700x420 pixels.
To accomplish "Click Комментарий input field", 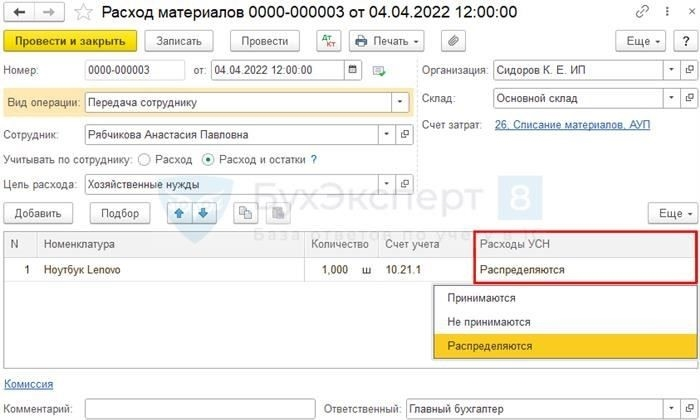I will click(x=200, y=408).
